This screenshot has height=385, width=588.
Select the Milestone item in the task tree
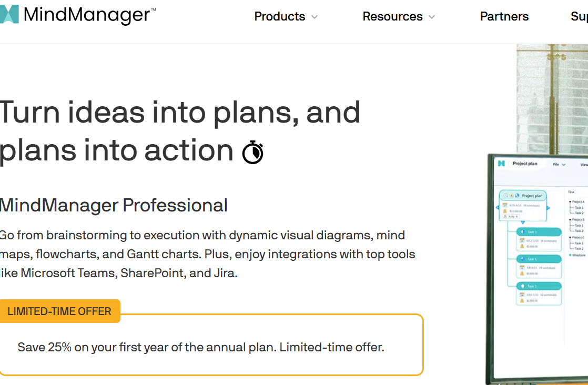577,255
